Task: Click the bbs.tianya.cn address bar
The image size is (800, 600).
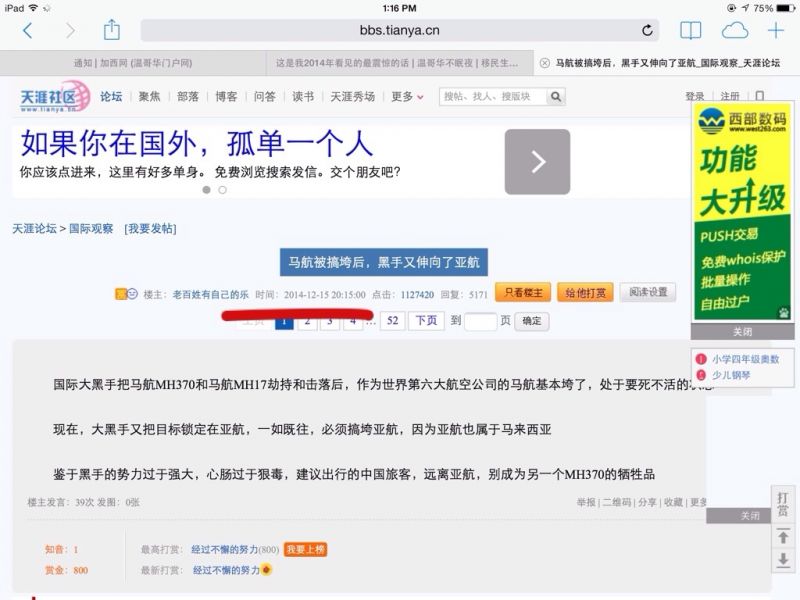Action: (x=399, y=31)
